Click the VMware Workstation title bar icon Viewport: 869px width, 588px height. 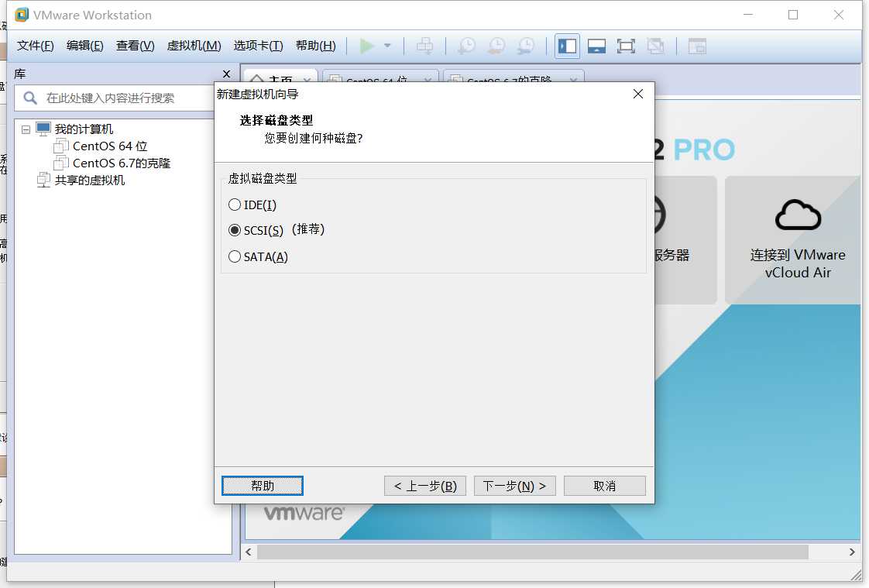click(x=22, y=15)
